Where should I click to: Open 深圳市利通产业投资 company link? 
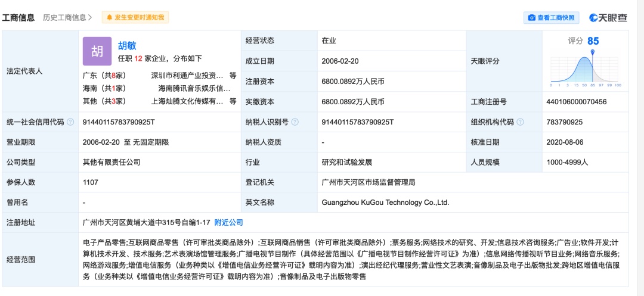187,76
